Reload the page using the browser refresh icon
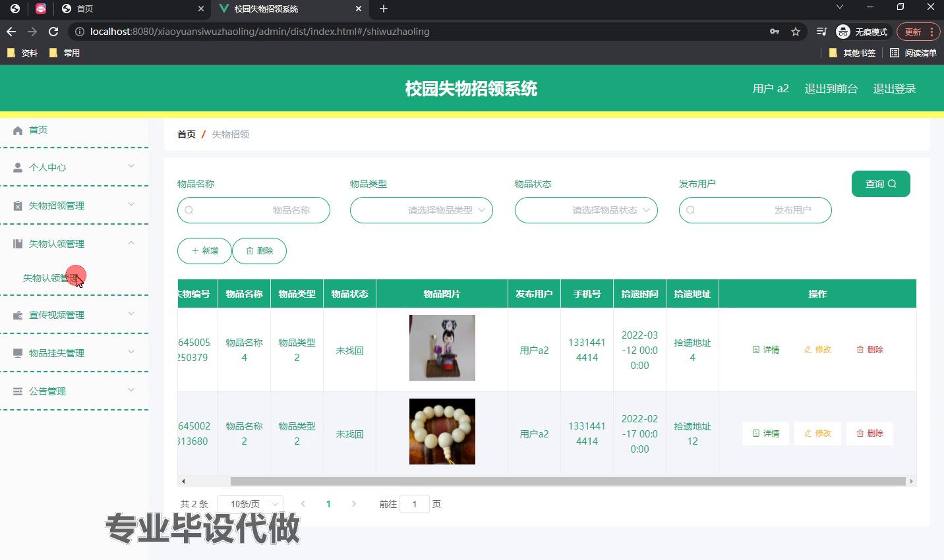944x560 pixels. [54, 32]
